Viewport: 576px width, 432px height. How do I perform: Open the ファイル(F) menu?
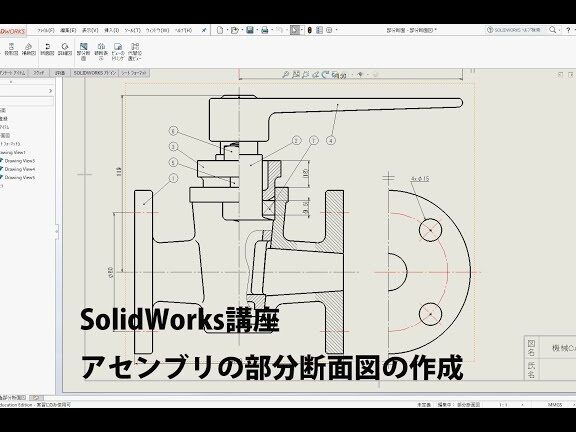46,30
